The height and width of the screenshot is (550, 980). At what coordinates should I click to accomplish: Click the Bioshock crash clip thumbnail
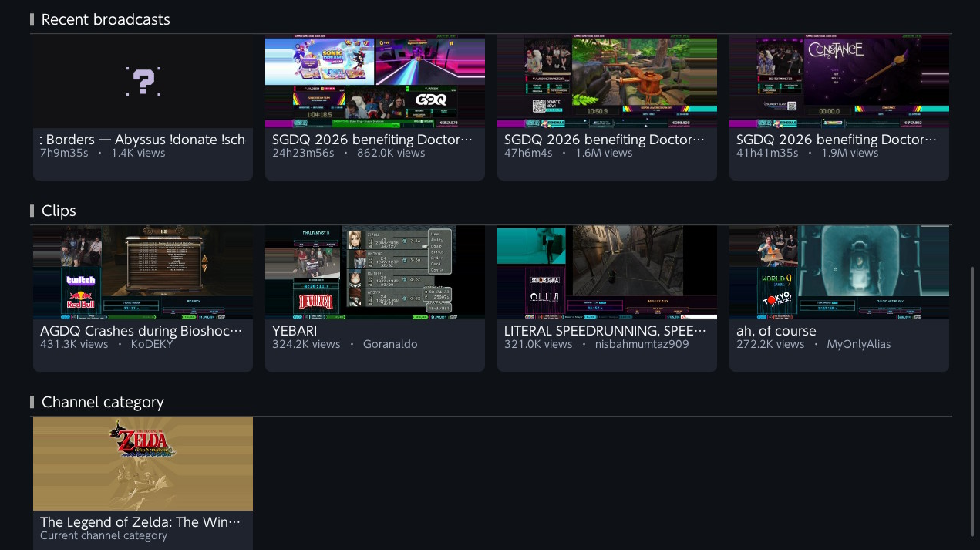click(143, 272)
